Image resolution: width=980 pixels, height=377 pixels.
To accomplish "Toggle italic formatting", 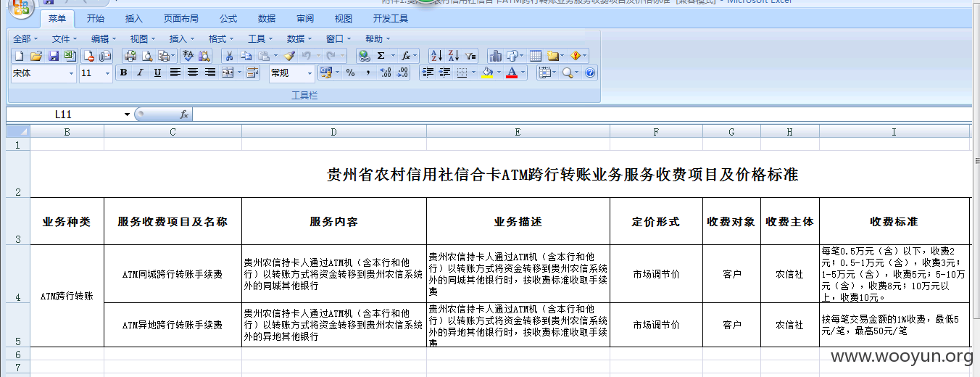I will [x=140, y=72].
